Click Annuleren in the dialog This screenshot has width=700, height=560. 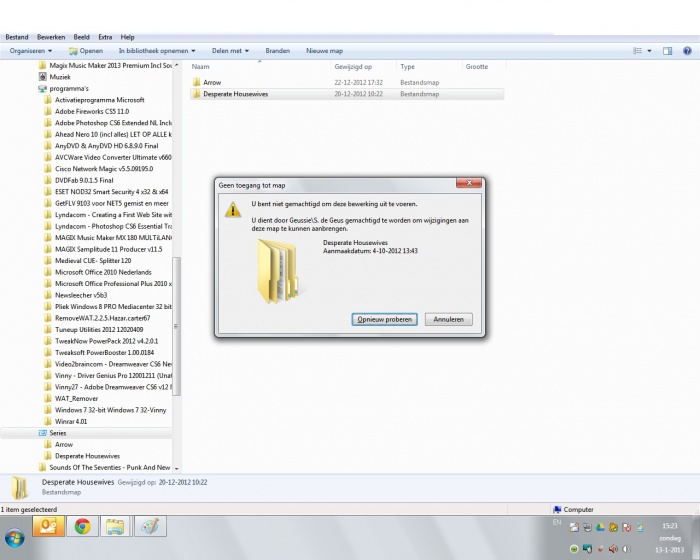click(x=449, y=319)
